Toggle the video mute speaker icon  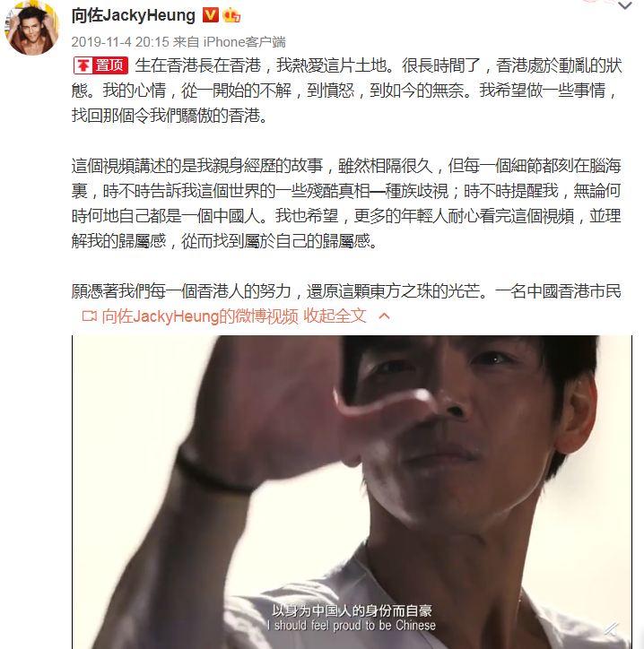612,629
